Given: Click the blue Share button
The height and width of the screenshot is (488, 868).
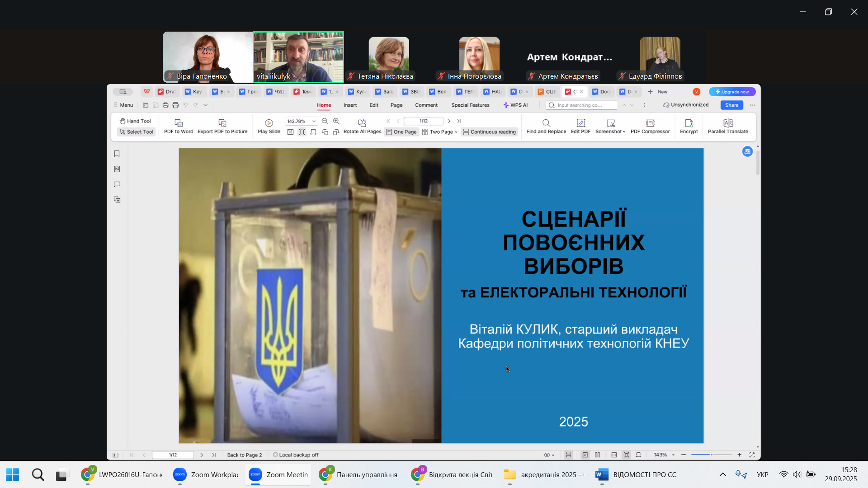Looking at the screenshot, I should click(731, 105).
